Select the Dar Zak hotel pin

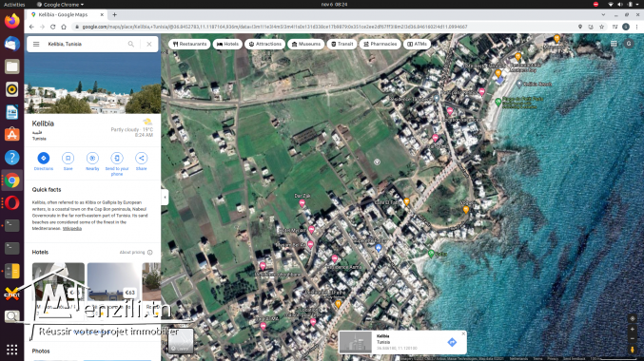point(302,203)
